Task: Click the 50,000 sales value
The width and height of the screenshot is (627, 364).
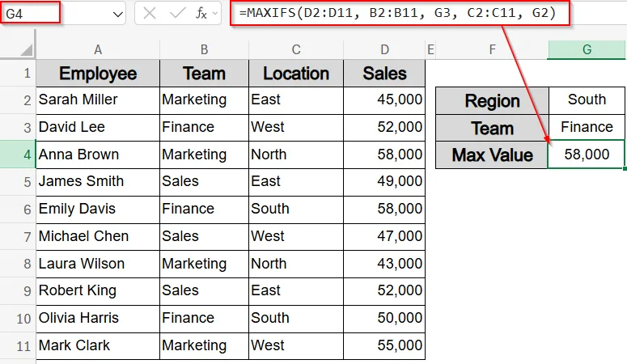Action: tap(384, 318)
